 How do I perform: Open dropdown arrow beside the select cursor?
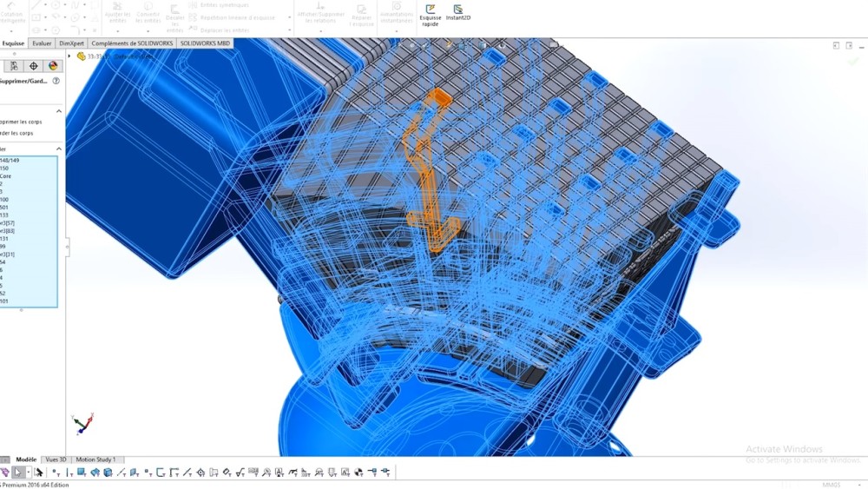click(29, 472)
